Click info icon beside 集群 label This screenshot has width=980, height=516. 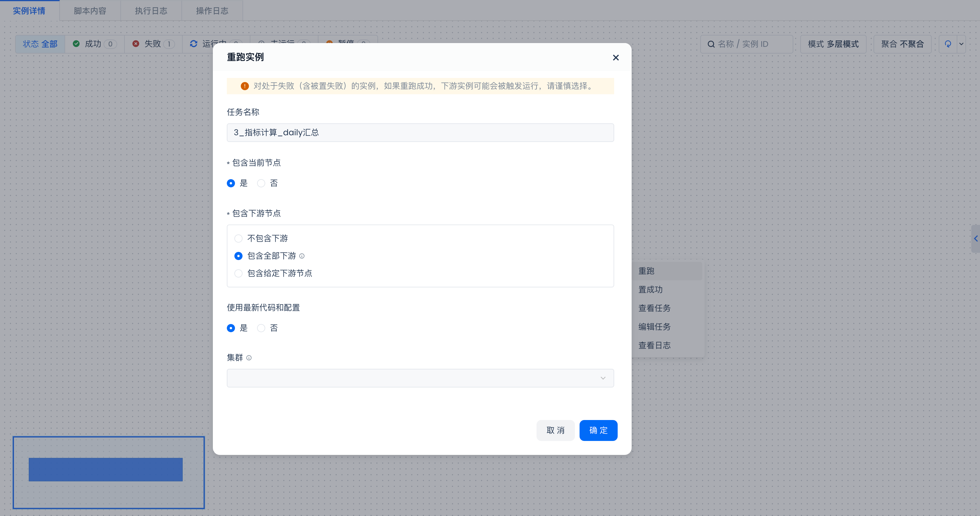tap(249, 358)
